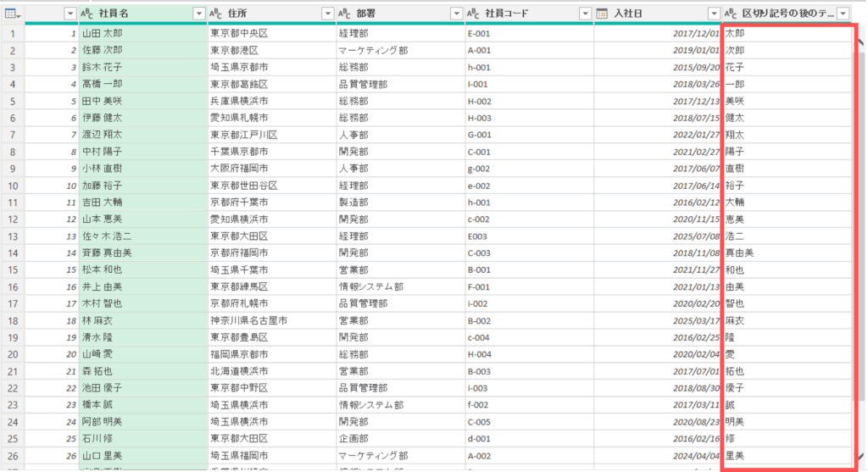This screenshot has height=472, width=868.
Task: Select row number 10 in the row header
Action: [13, 185]
